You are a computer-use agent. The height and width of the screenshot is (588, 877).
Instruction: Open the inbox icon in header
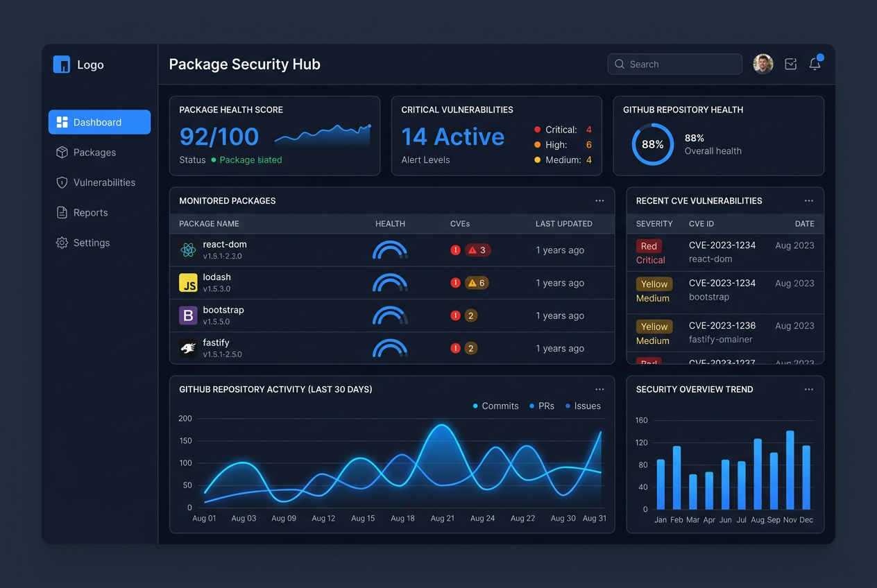790,64
